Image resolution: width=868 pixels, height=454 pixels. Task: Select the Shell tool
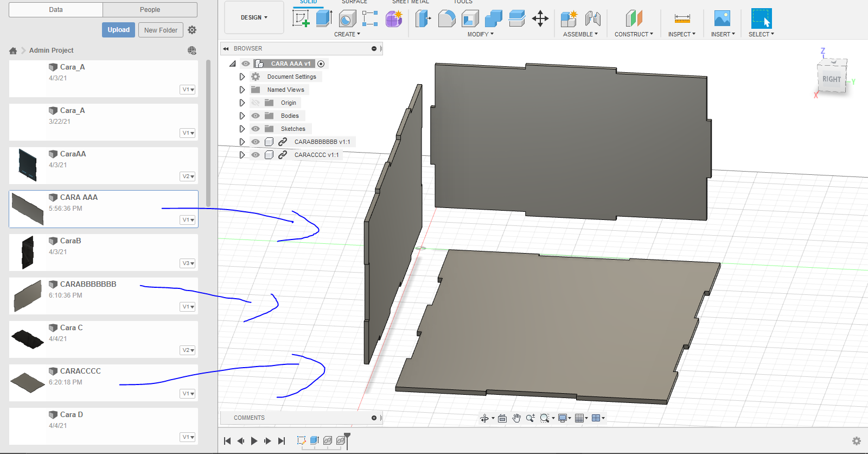(x=470, y=18)
